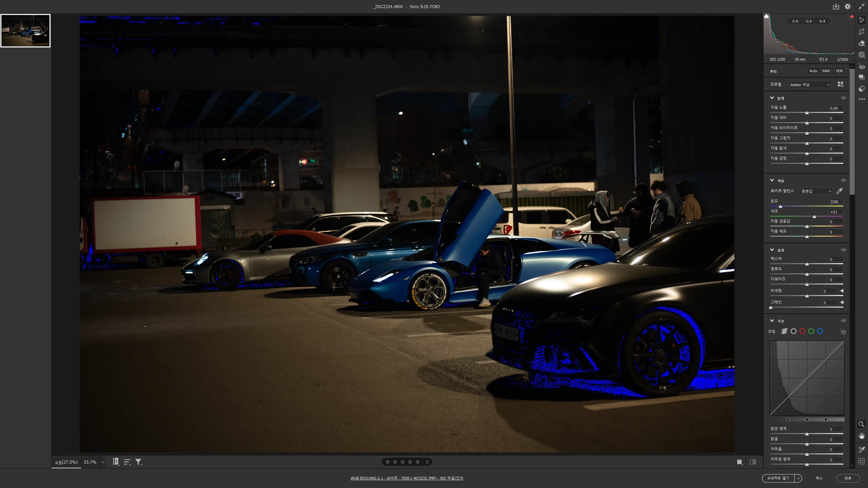Toggle shadow clipping warning in histogram
Screen dimensions: 868x488
(x=767, y=16)
